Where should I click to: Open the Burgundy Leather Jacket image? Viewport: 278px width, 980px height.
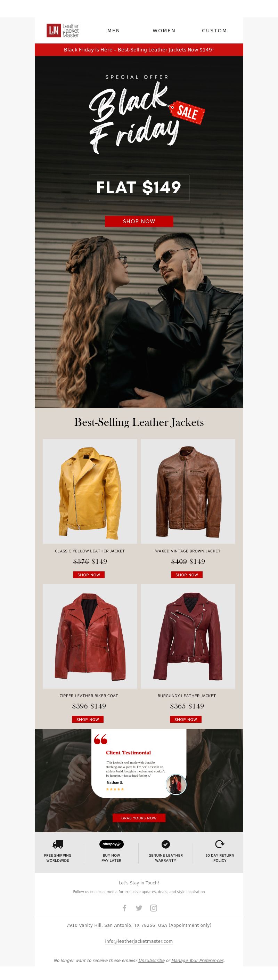[x=188, y=636]
